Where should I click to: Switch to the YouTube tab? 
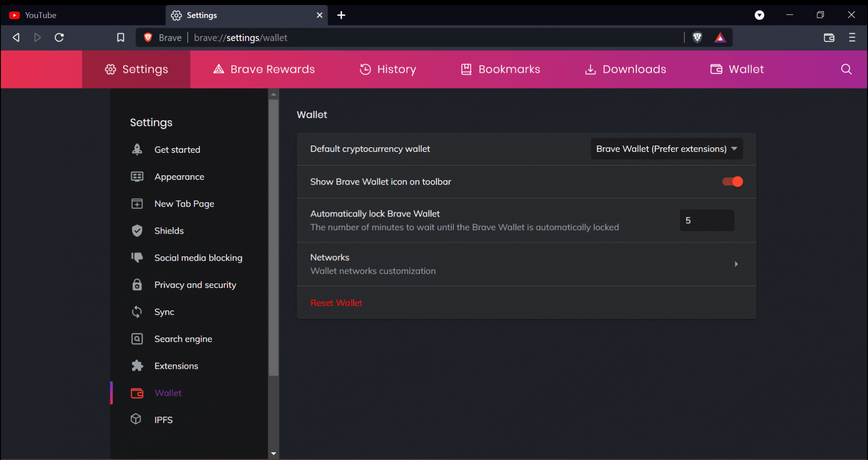point(84,15)
